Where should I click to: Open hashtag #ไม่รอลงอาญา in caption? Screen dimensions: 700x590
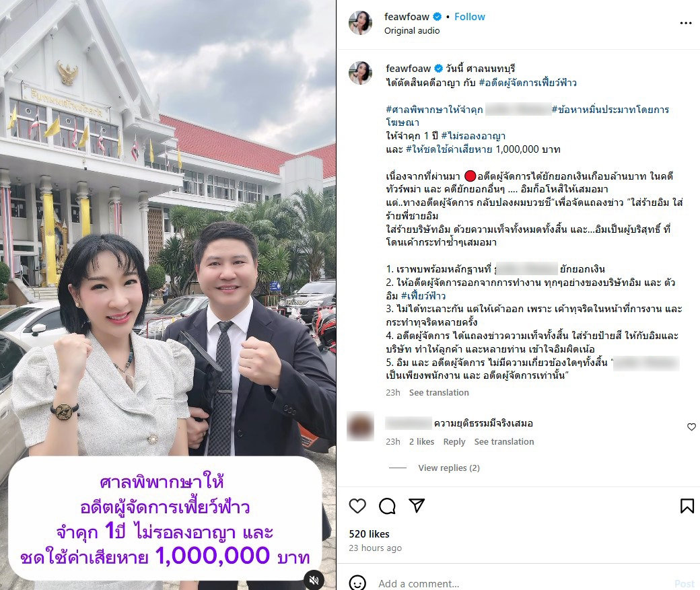point(473,136)
